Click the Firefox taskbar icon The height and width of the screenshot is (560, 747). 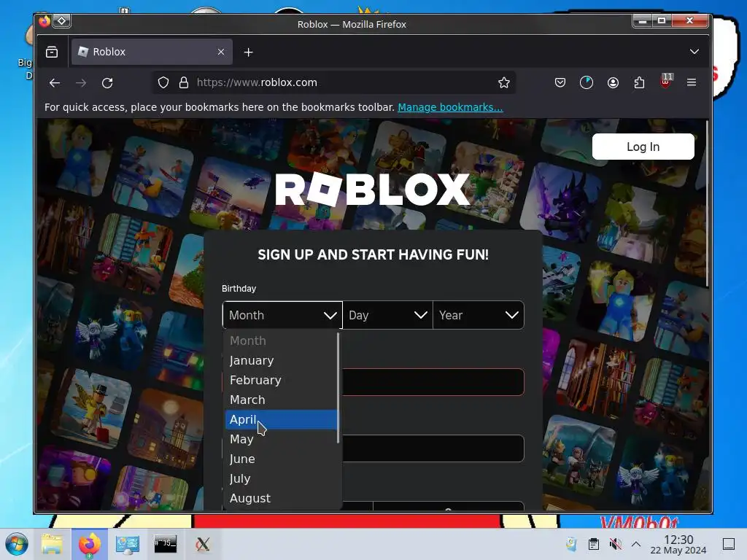[90, 544]
